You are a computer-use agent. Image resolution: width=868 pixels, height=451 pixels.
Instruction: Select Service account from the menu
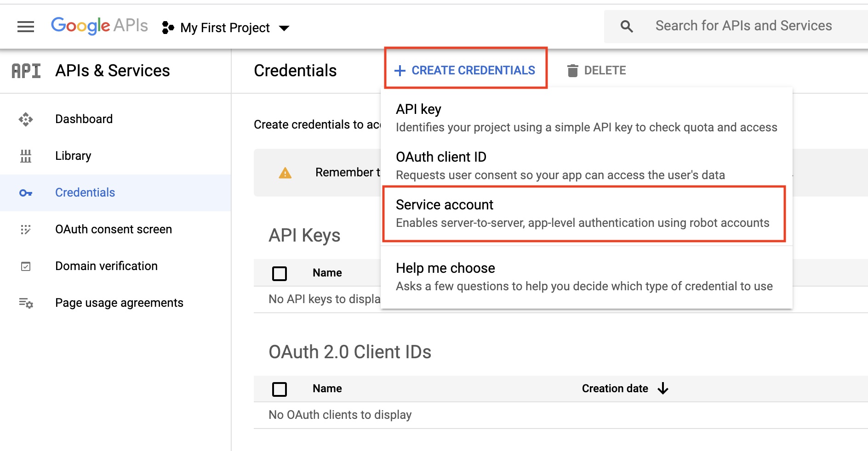tap(444, 205)
